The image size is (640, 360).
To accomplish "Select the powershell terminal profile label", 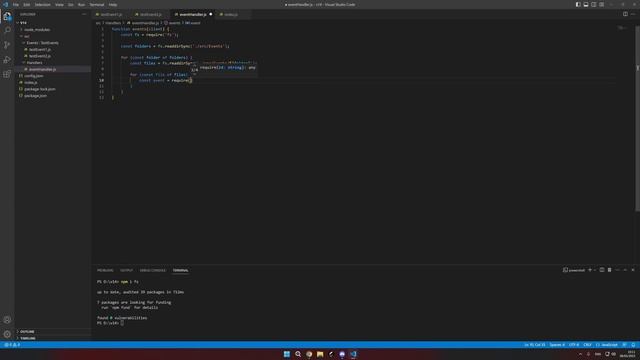I will (574, 270).
